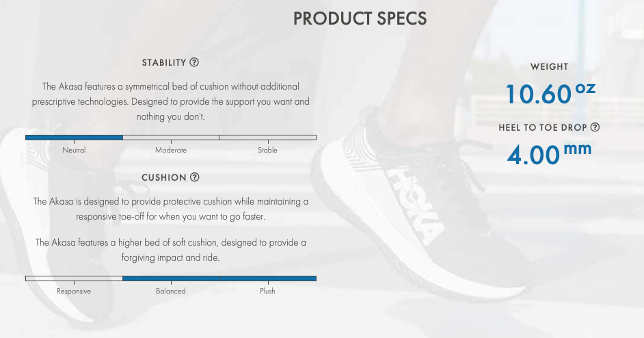
Task: Select the Stable segment on stability bar
Action: click(x=268, y=138)
